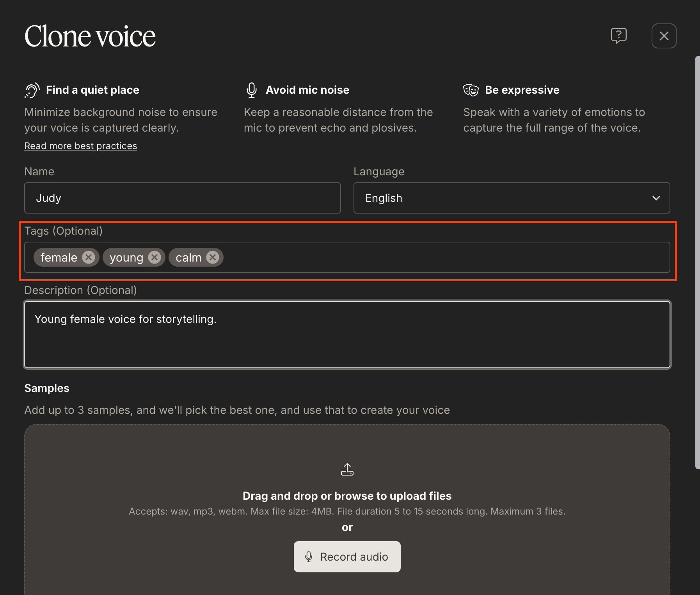Select the Name field containing Judy
This screenshot has height=595, width=700.
point(182,198)
